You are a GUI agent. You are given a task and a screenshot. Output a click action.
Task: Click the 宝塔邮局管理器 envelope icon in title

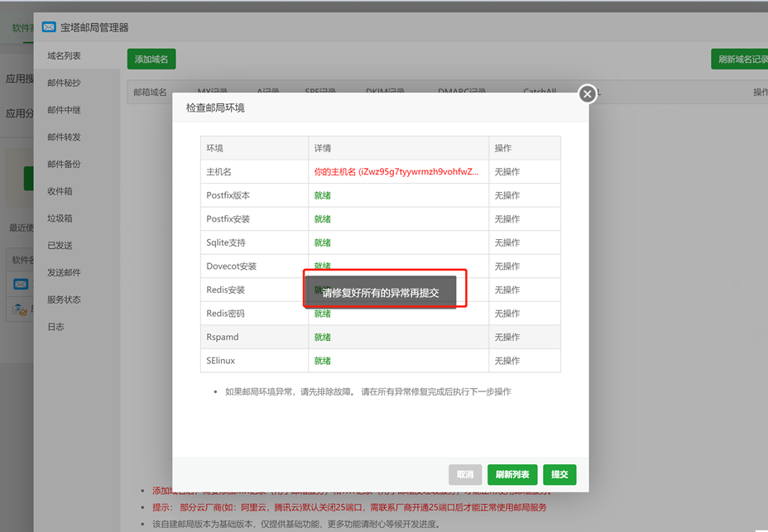pos(49,27)
